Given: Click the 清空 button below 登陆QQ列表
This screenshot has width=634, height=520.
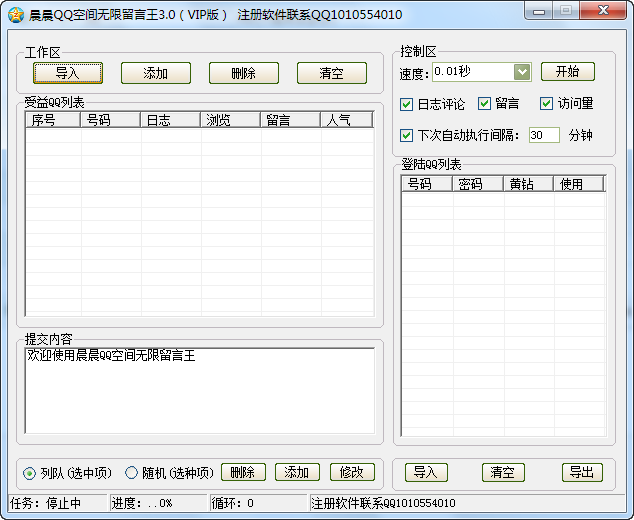Looking at the screenshot, I should pyautogui.click(x=503, y=472).
